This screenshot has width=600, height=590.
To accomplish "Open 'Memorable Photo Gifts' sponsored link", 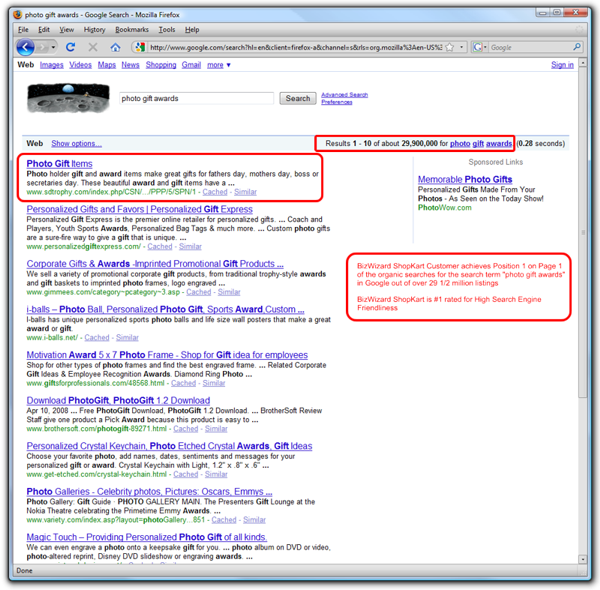I will coord(465,179).
